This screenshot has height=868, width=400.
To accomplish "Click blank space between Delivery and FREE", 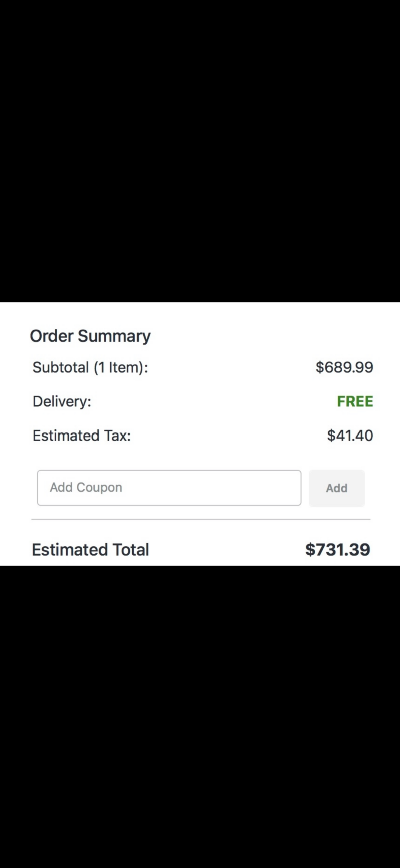I will 215,401.
